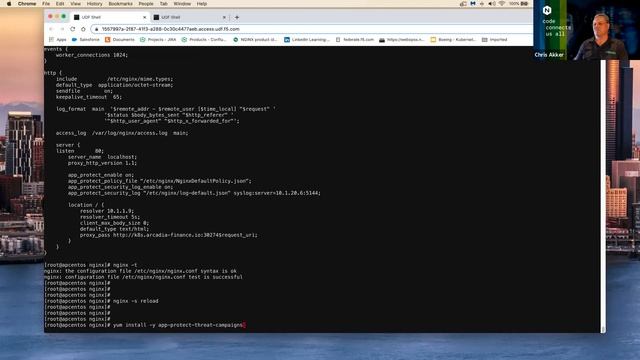Open the Bookmarks menu
Viewport: 640px width, 360px height.
pyautogui.click(x=120, y=4)
